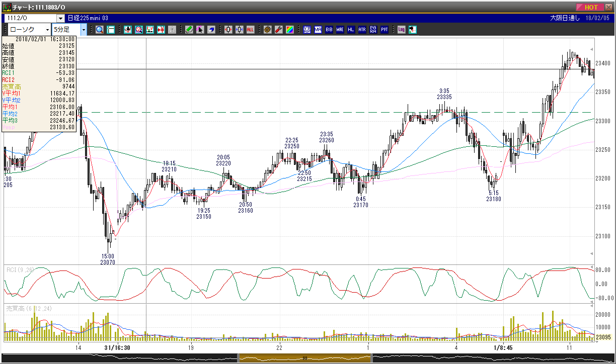Open the rainbow color palette icon

tap(289, 29)
